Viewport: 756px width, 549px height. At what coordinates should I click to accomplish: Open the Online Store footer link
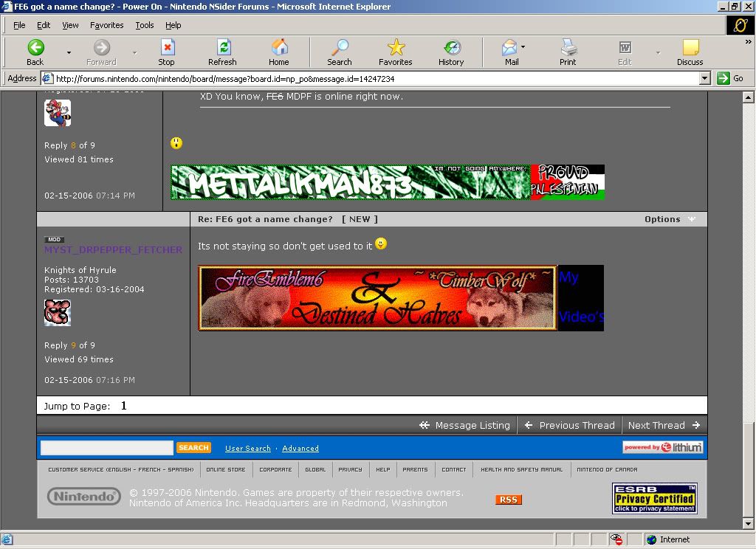click(x=226, y=469)
